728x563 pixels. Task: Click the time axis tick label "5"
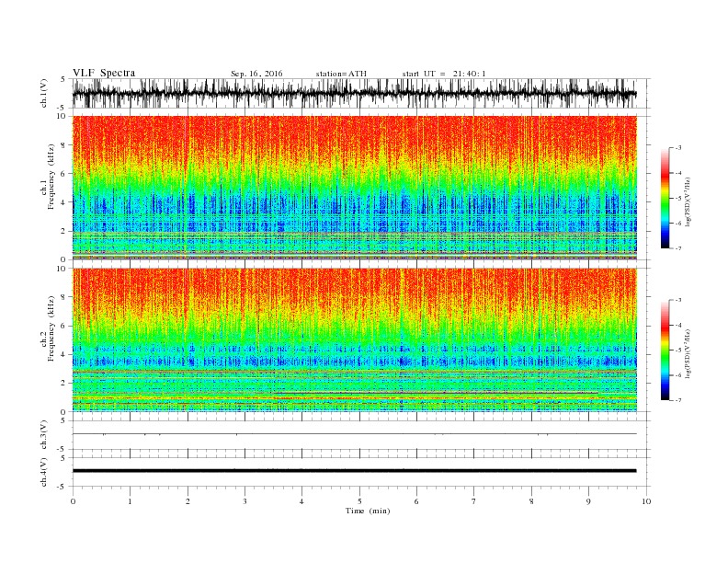coord(359,501)
